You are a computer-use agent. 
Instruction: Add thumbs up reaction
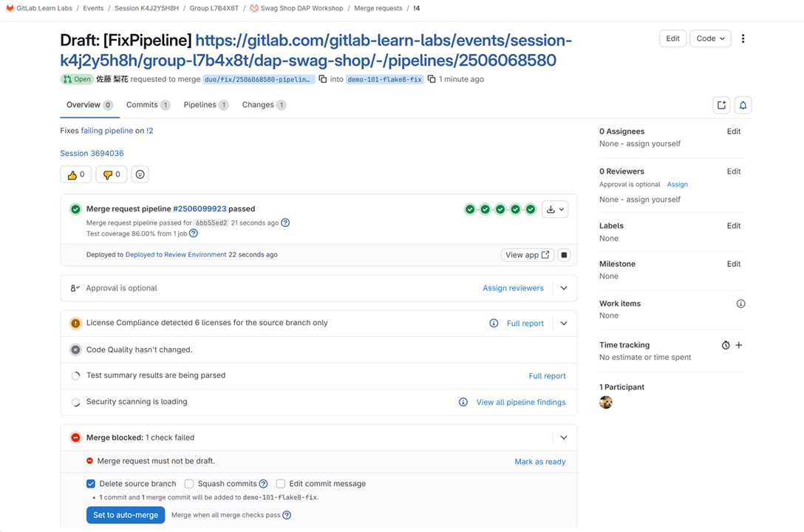pos(76,174)
